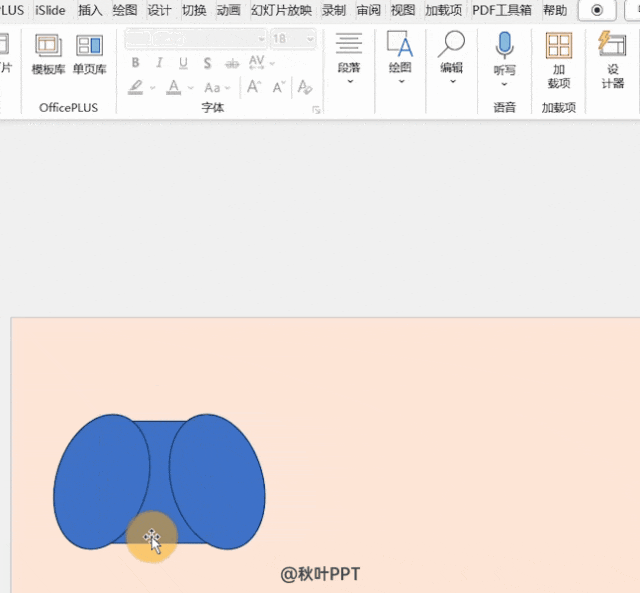The height and width of the screenshot is (593, 640).
Task: Click the 设计器 designer icon
Action: pos(612,60)
